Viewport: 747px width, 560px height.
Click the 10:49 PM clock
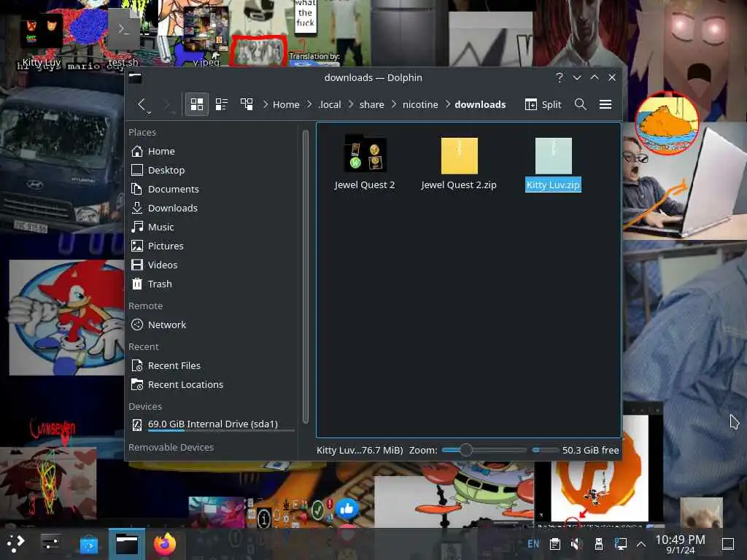681,544
